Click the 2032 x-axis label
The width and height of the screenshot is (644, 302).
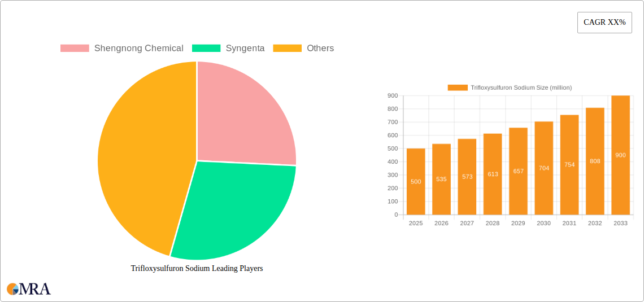click(595, 224)
